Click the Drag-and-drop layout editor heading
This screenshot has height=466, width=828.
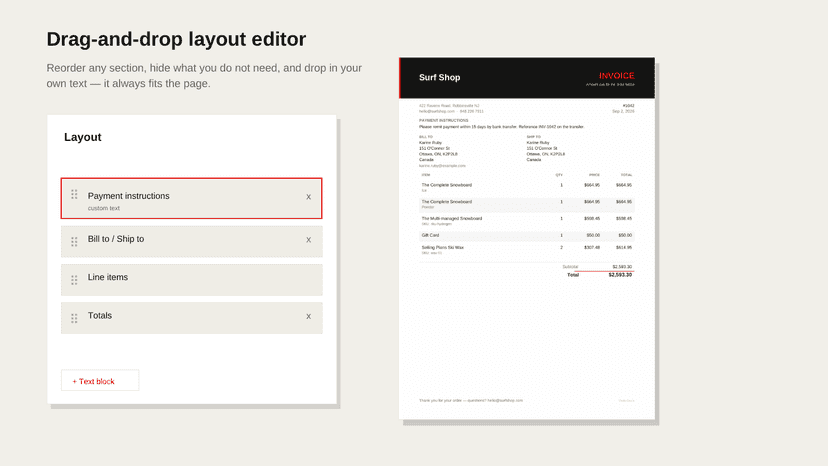[176, 39]
